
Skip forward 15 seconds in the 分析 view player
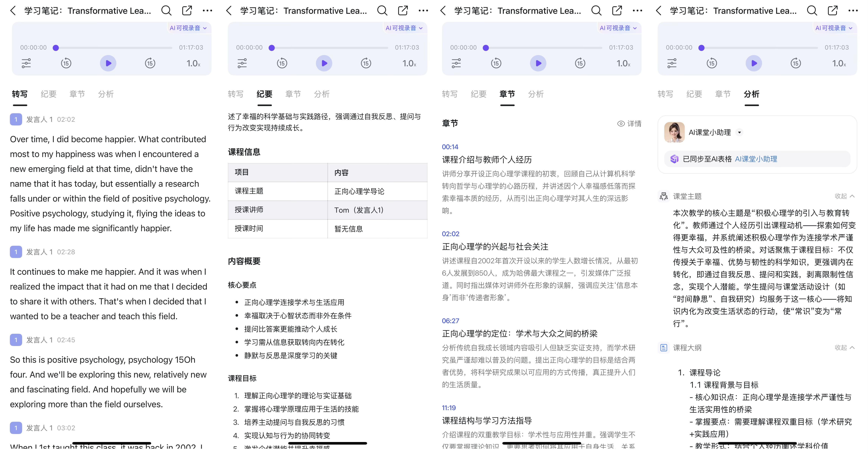pos(796,63)
